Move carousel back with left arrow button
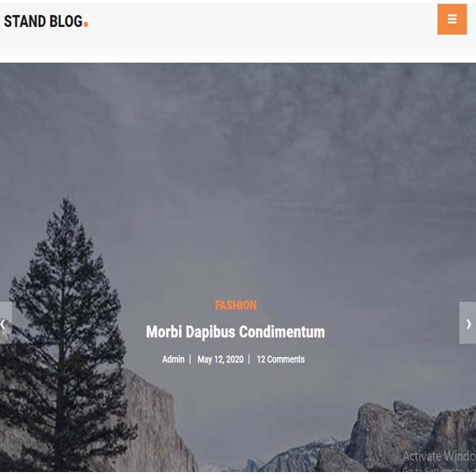The height and width of the screenshot is (476, 476). click(x=6, y=323)
